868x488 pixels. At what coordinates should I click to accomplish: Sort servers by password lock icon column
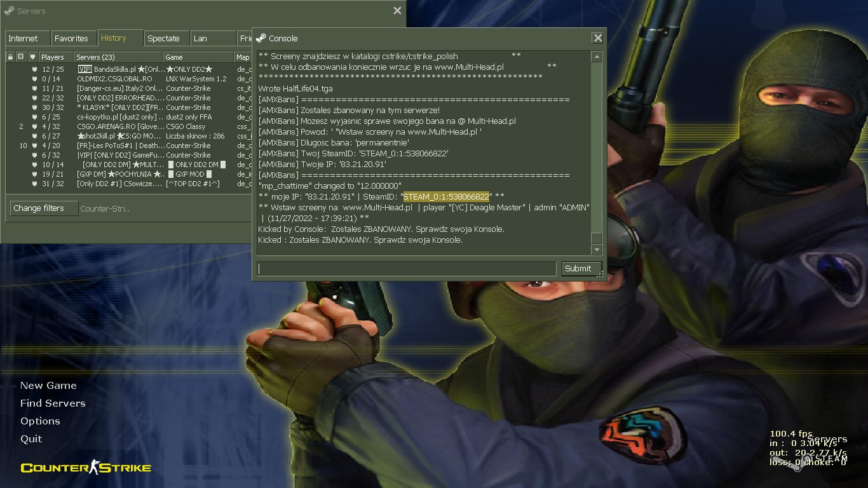(x=10, y=57)
